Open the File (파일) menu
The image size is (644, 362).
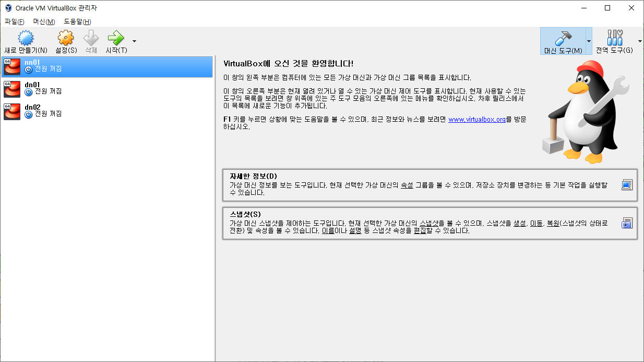pyautogui.click(x=14, y=21)
